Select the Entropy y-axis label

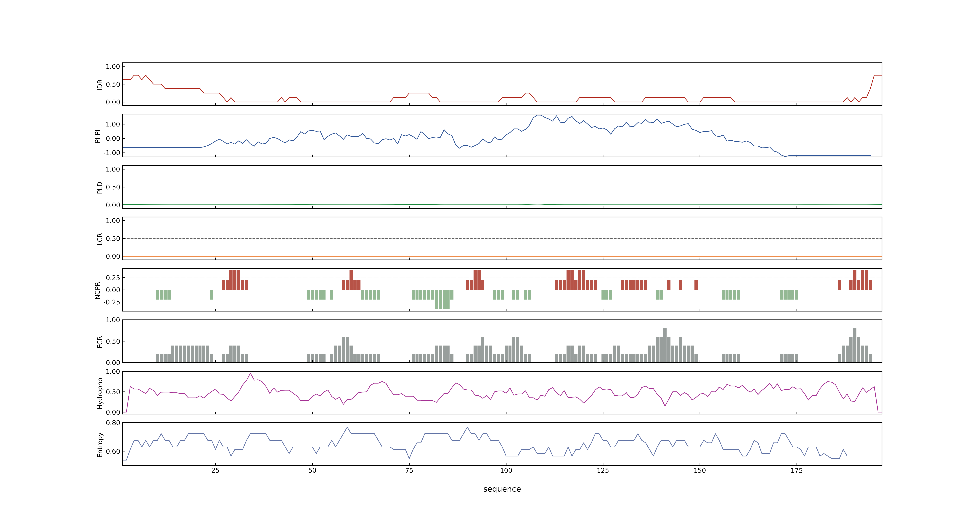click(x=100, y=444)
